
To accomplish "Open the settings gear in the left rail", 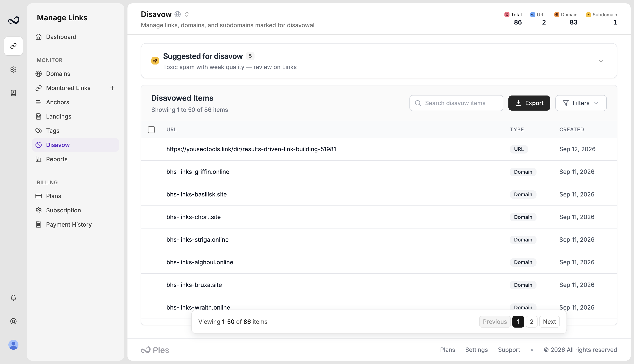I will (13, 70).
